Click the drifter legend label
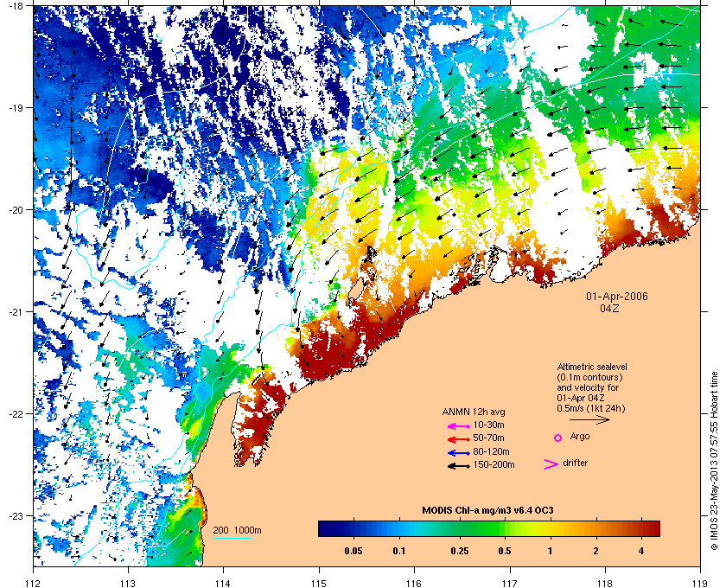This screenshot has height=588, width=726. coord(576,463)
